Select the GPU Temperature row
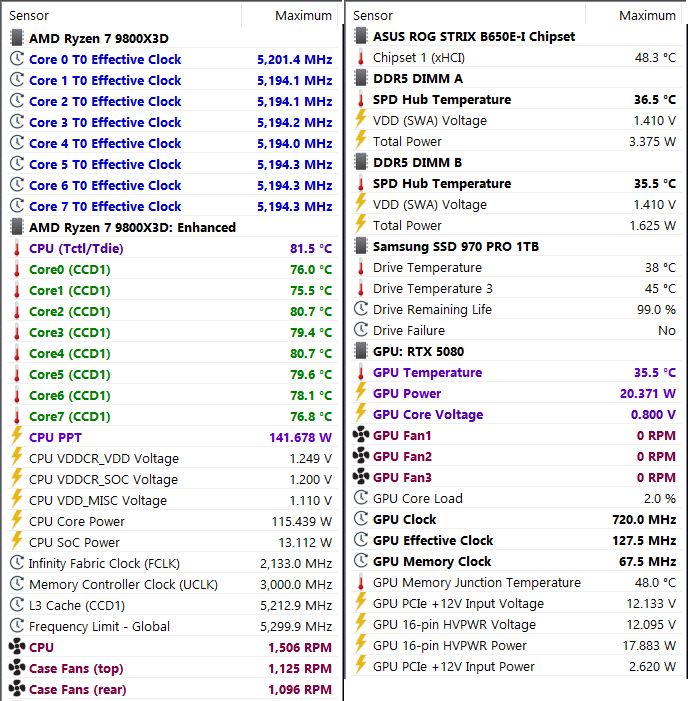The height and width of the screenshot is (701, 688). pyautogui.click(x=517, y=372)
